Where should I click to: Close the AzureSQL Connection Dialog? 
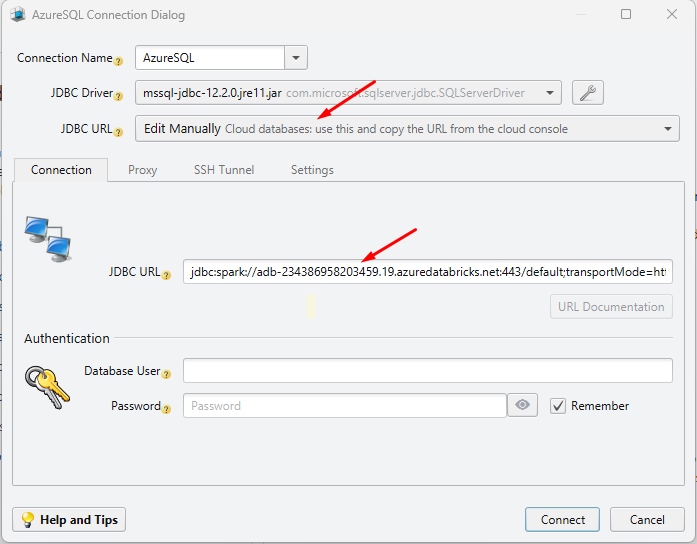[x=672, y=14]
